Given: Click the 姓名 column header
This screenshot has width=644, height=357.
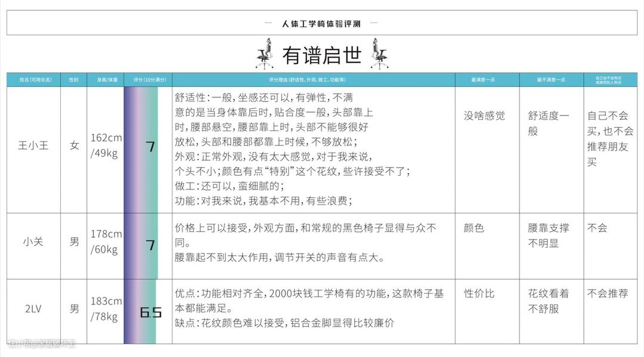Looking at the screenshot, I should (x=33, y=80).
